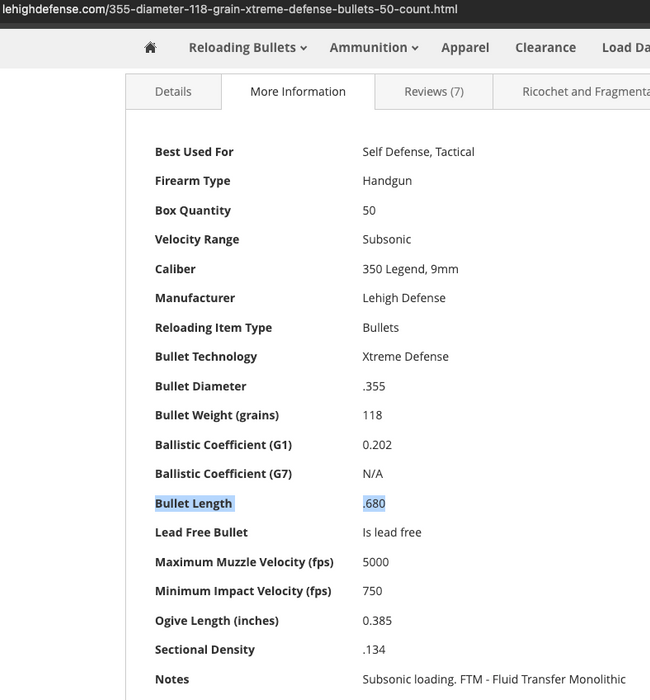Image resolution: width=650 pixels, height=700 pixels.
Task: Click the Ballistic Coefficient (G1) label
Action: point(223,445)
